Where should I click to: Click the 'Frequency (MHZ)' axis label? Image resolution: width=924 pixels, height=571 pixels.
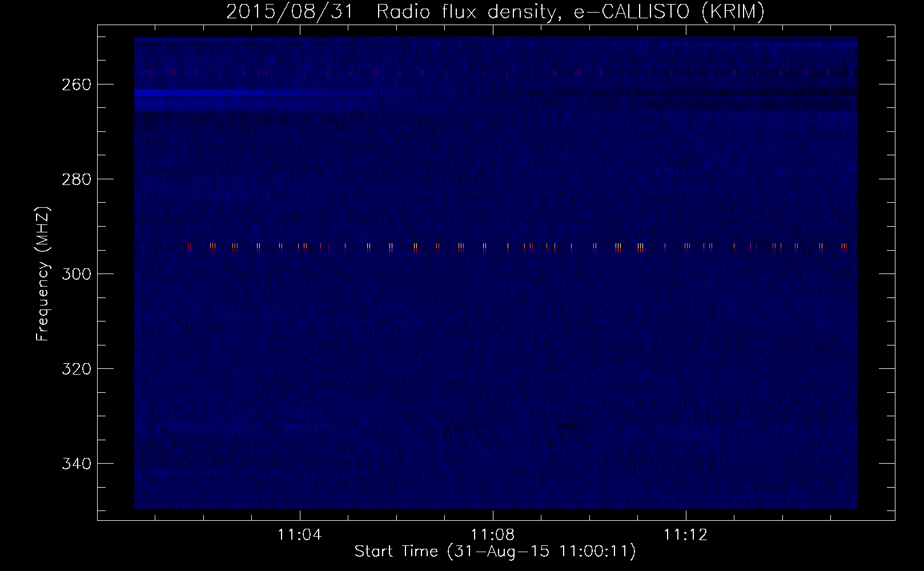click(43, 274)
